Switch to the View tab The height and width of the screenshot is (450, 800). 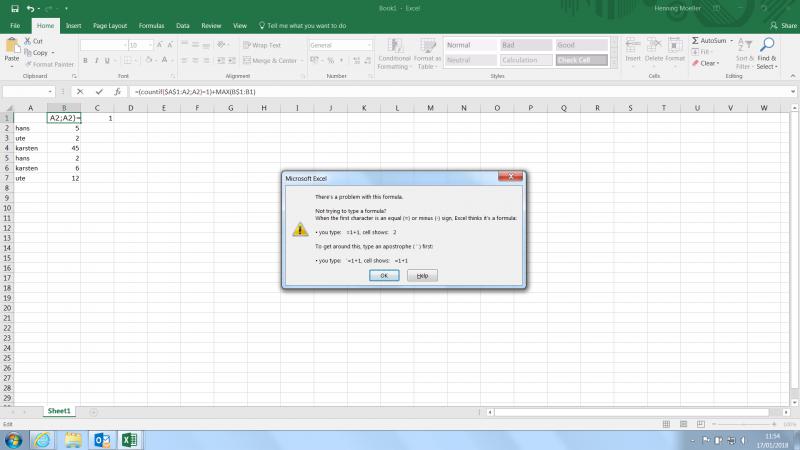240,26
